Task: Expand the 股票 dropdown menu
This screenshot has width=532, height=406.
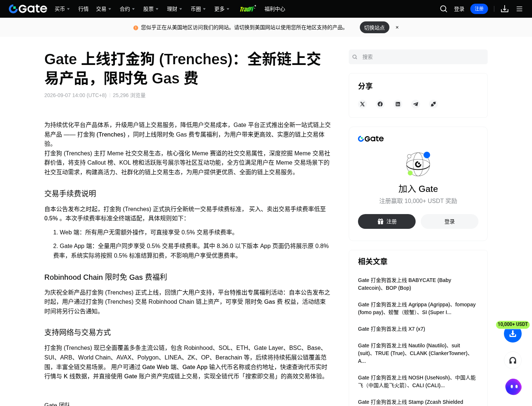Action: click(151, 9)
